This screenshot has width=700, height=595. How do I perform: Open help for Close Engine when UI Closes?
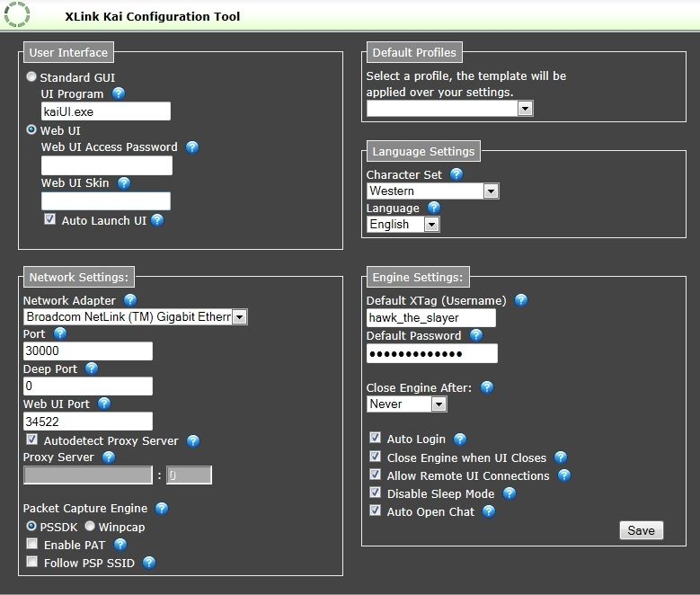click(x=561, y=457)
